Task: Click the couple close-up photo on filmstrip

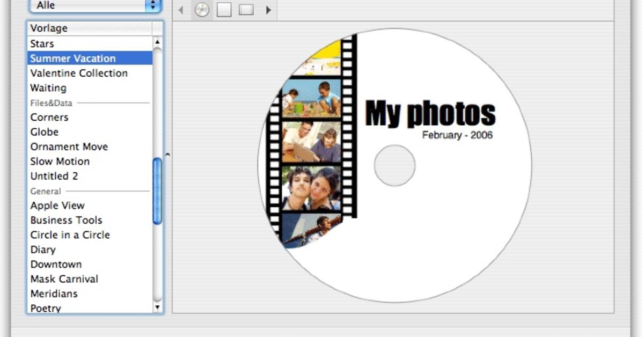Action: point(311,188)
